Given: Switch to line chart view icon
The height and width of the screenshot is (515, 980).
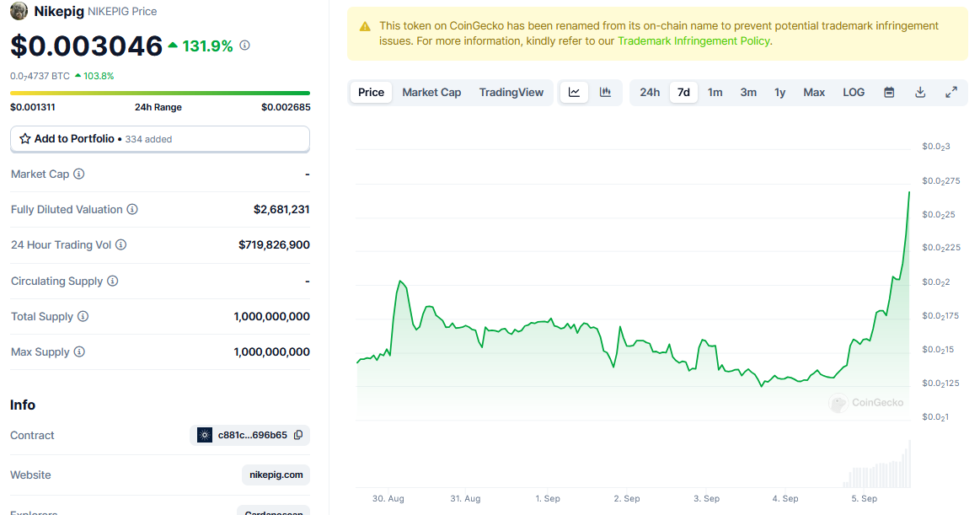Looking at the screenshot, I should click(575, 93).
